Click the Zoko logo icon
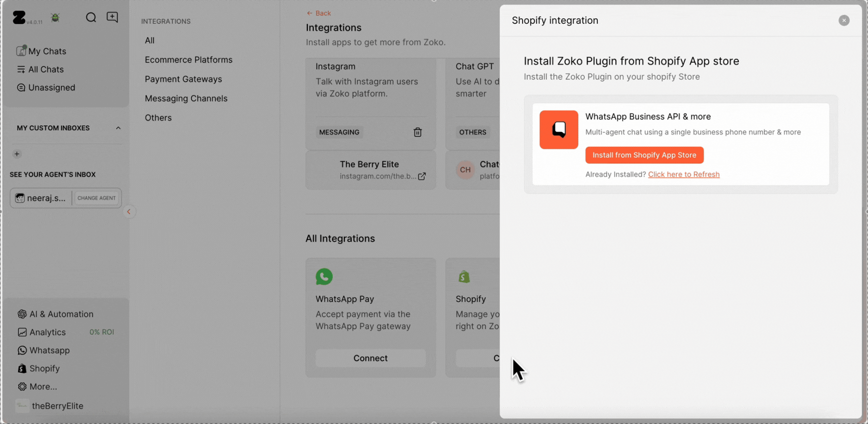 coord(19,18)
